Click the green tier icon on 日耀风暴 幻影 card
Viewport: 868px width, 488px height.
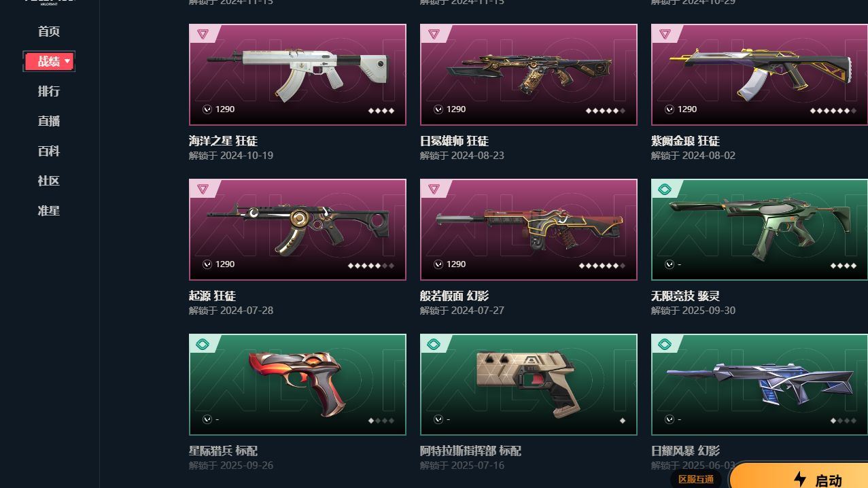coord(665,344)
